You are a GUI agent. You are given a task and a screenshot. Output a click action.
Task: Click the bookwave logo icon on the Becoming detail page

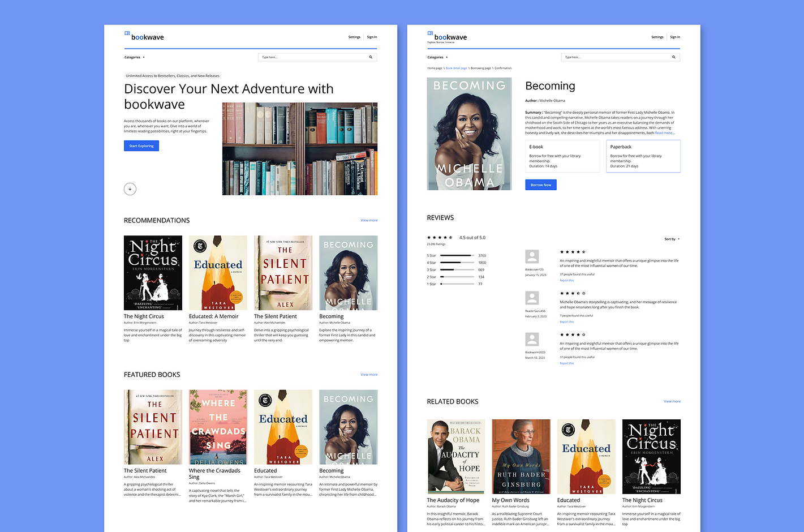[430, 33]
